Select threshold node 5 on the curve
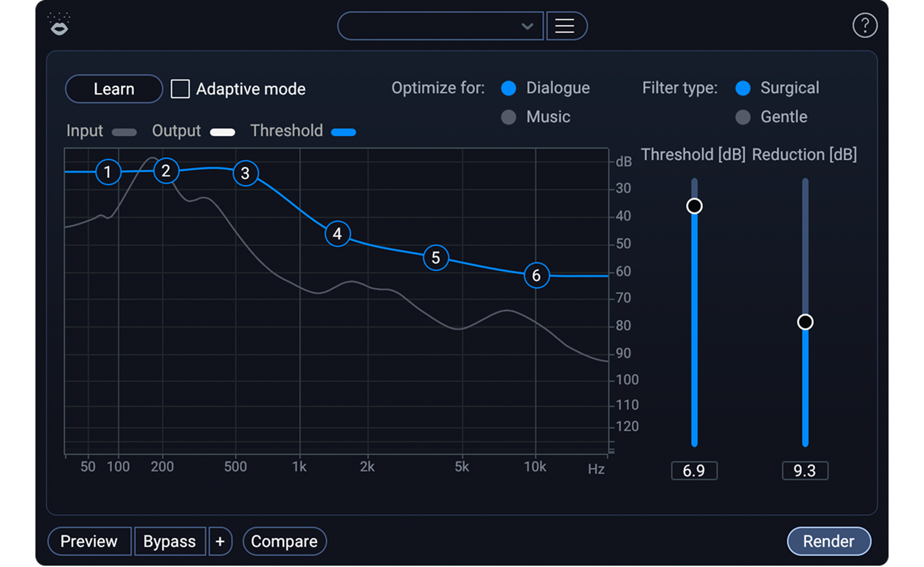This screenshot has height=567, width=924. coord(436,258)
